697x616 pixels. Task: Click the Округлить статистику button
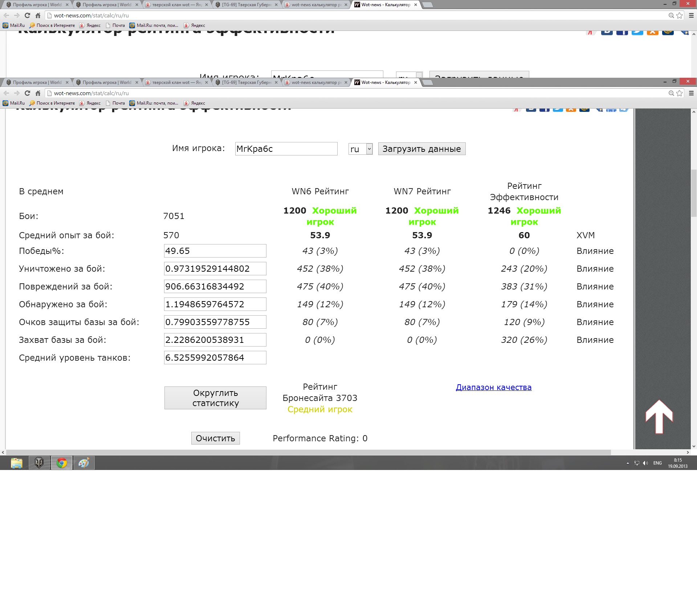tap(215, 398)
